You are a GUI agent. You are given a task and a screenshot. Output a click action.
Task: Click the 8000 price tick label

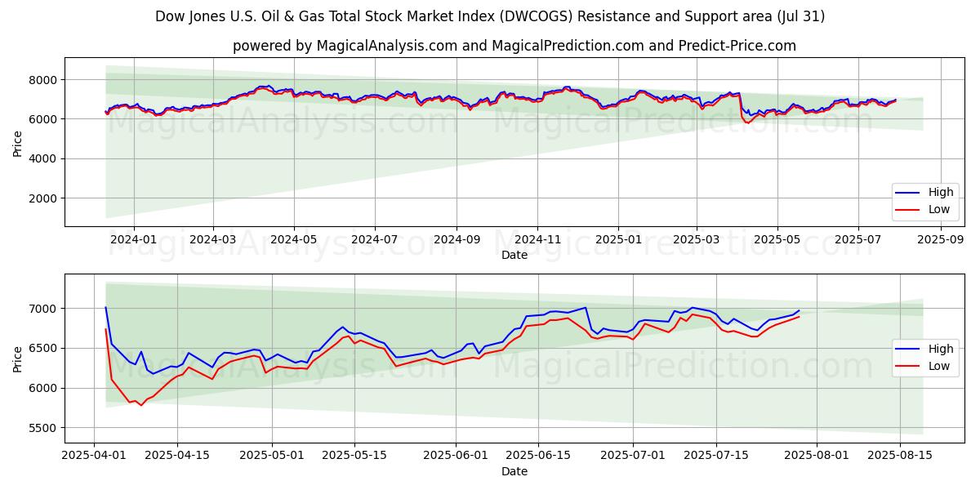click(45, 79)
